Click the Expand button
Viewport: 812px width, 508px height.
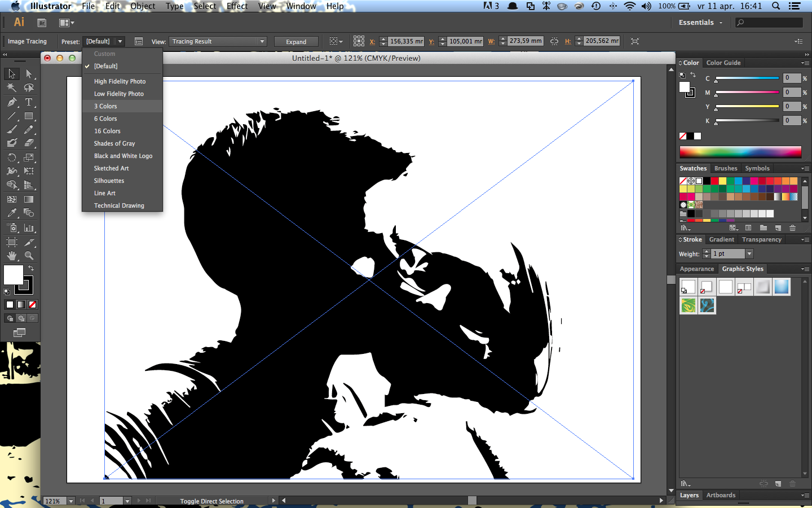296,42
